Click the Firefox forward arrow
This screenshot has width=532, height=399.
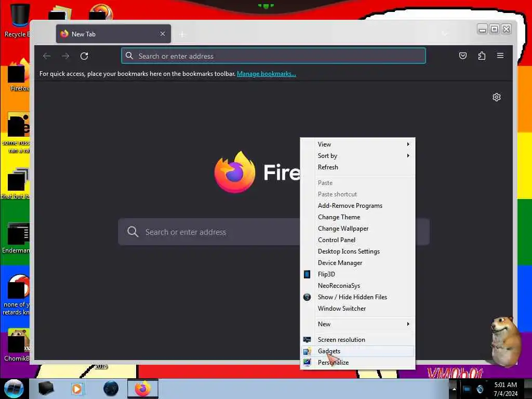tap(65, 56)
